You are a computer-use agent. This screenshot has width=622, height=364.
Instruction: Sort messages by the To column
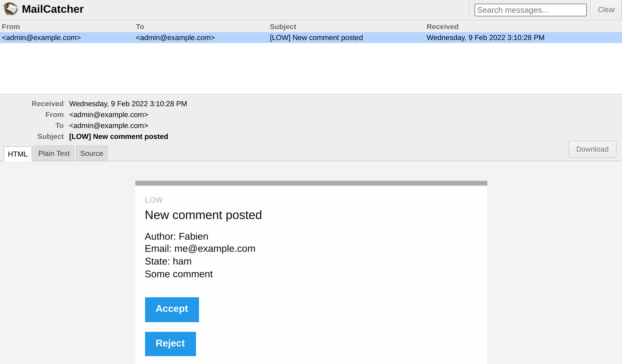coord(140,26)
